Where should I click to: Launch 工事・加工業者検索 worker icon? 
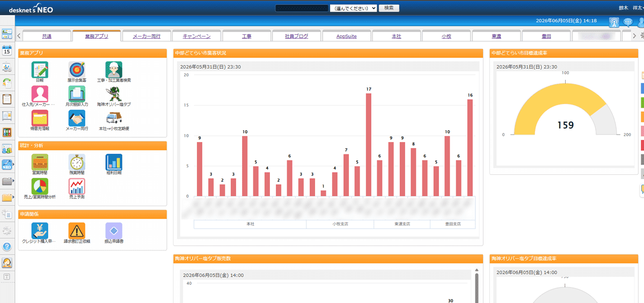[114, 69]
